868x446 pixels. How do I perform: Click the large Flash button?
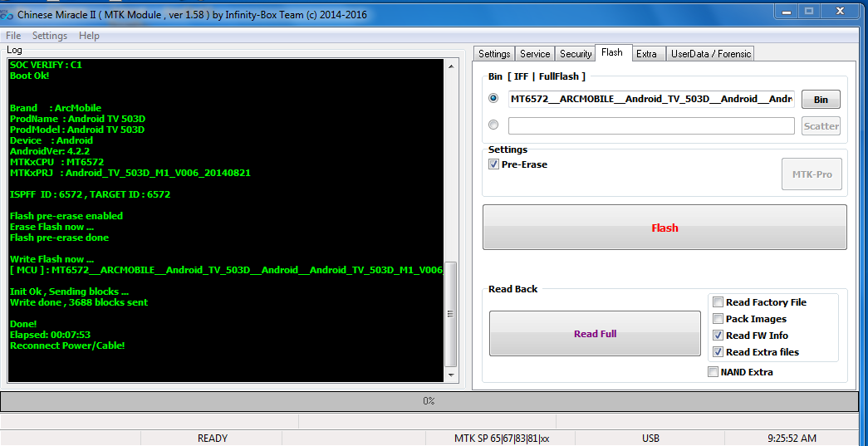tap(664, 228)
